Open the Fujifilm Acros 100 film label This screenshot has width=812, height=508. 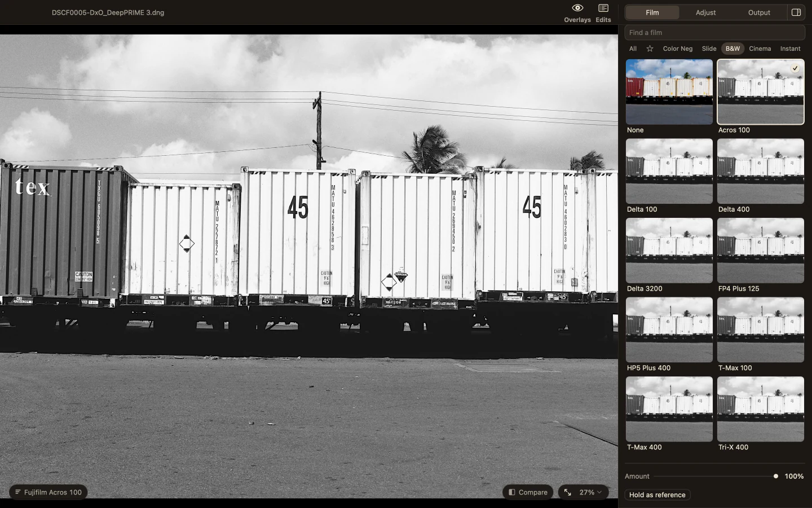click(x=48, y=492)
